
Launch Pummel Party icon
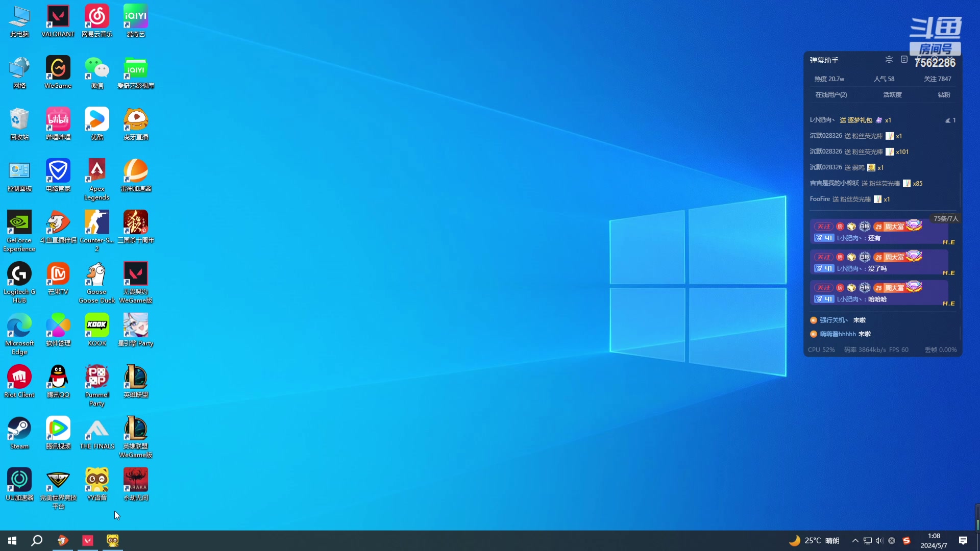click(96, 386)
